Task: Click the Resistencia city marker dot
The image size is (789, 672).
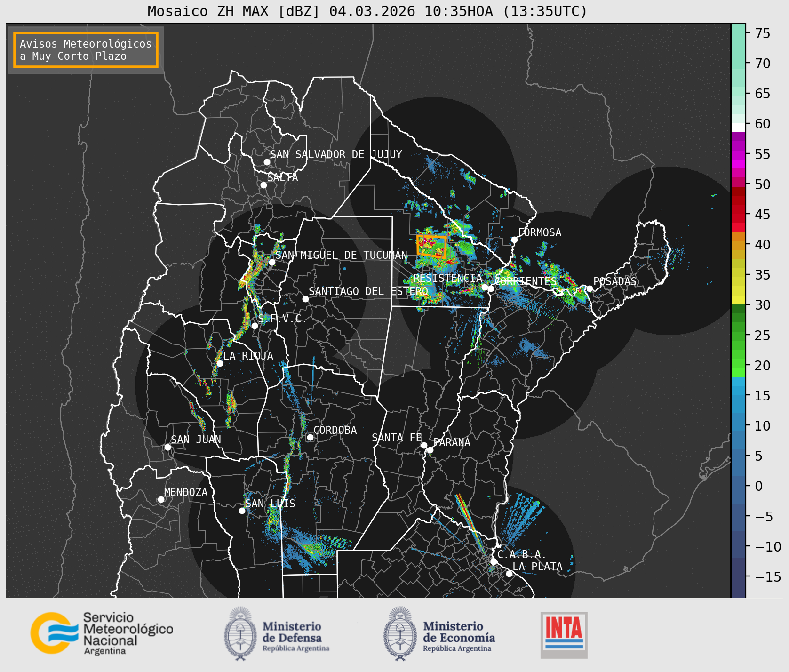Action: point(485,287)
